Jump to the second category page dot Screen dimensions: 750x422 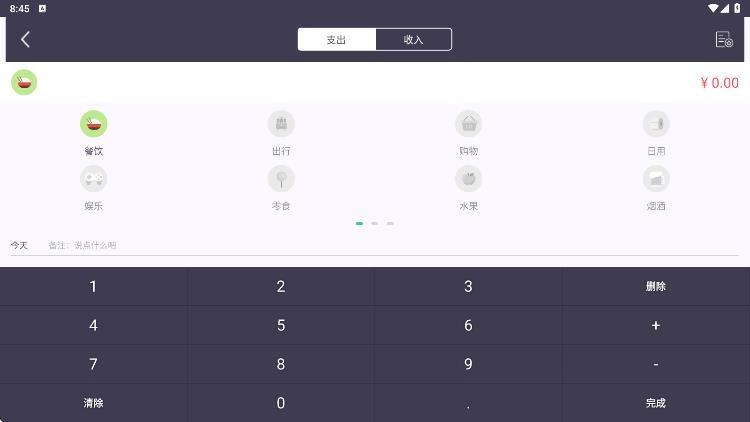[x=375, y=223]
